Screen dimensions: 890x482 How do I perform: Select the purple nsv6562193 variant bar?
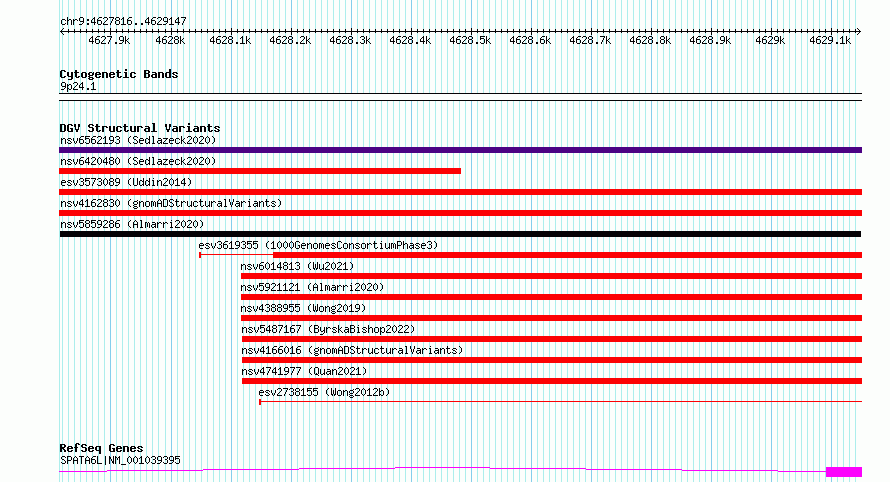pyautogui.click(x=460, y=150)
